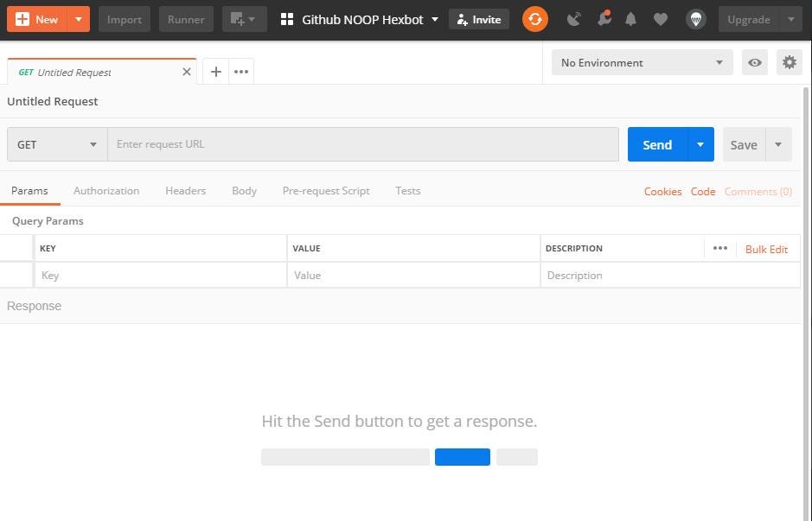812x521 pixels.
Task: Click the heart icon in header
Action: pos(660,19)
